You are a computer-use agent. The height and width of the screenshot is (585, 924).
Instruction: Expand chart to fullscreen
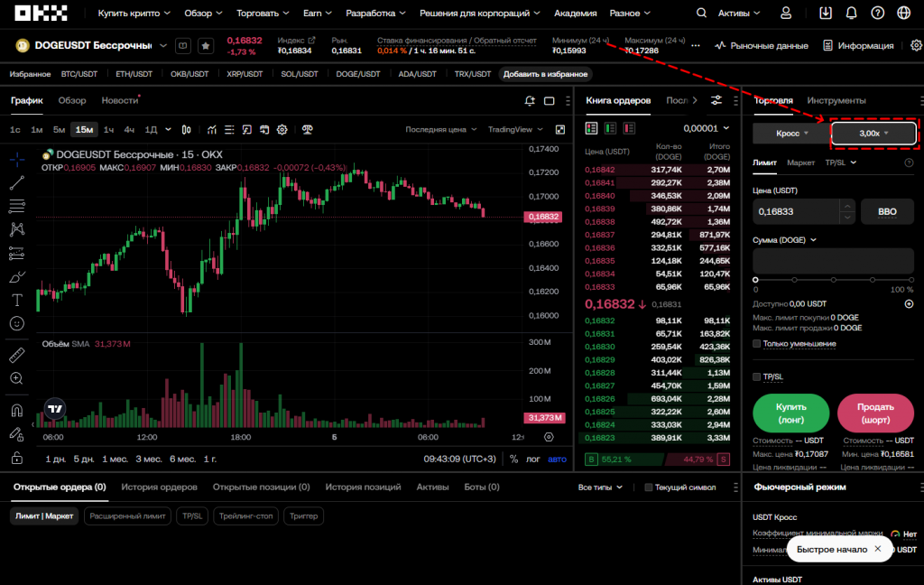(560, 129)
